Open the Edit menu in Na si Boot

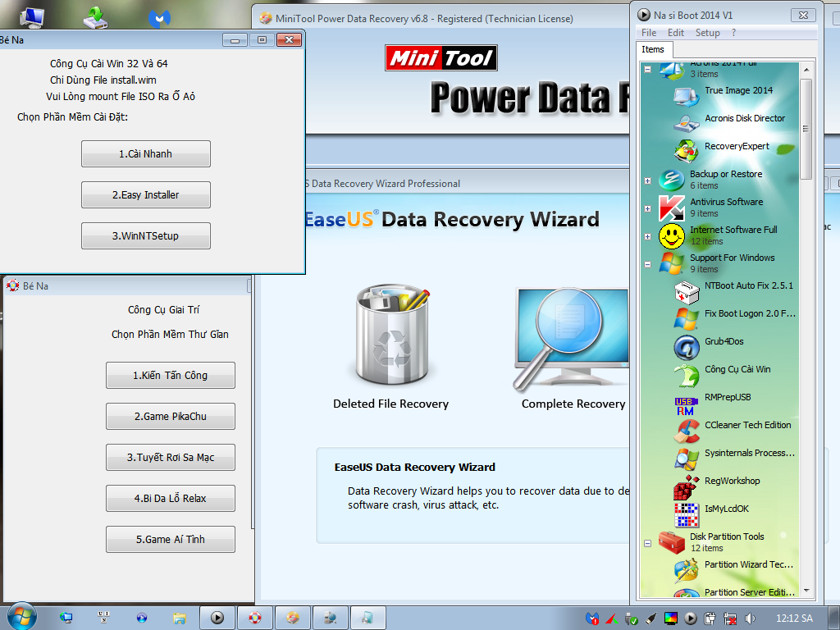click(x=676, y=33)
